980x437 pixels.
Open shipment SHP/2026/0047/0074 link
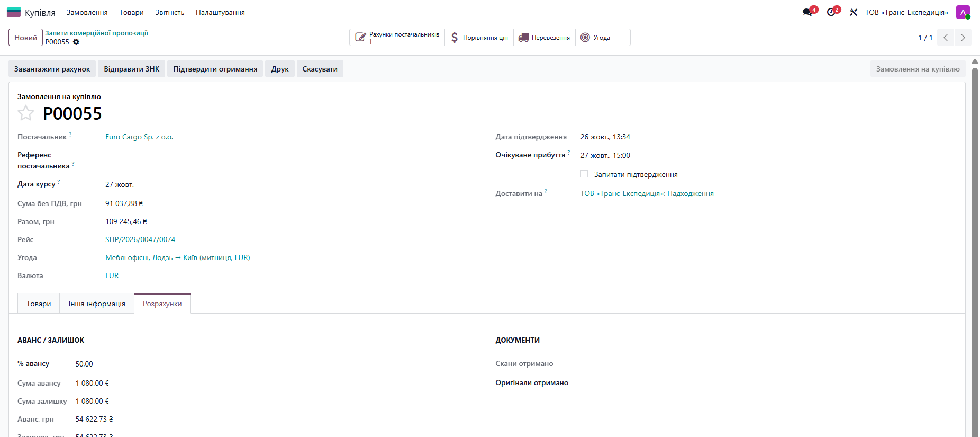coord(140,239)
